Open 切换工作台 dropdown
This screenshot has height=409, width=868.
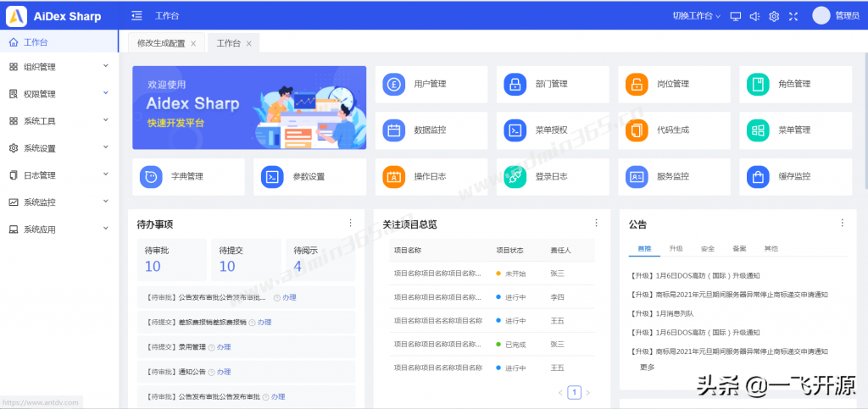tap(697, 16)
